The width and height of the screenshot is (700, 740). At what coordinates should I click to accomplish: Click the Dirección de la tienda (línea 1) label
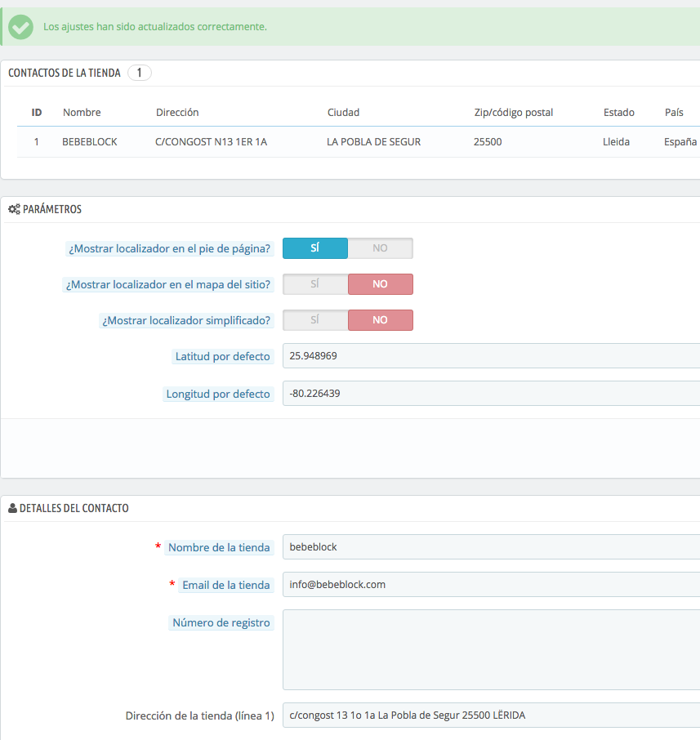click(199, 716)
